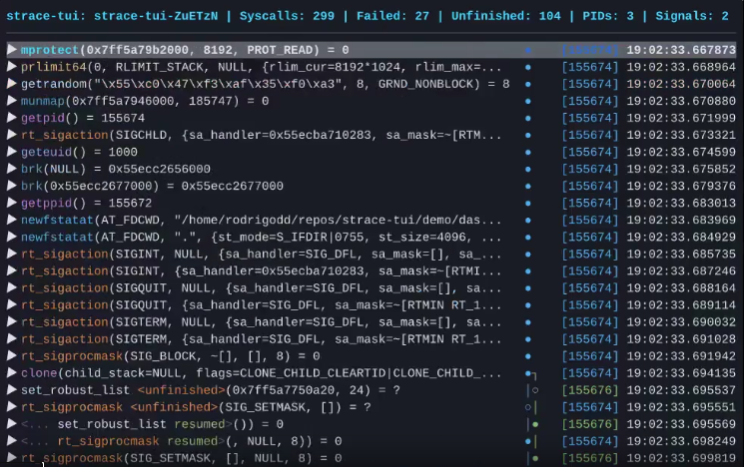Expand the prlimit64 syscall row
The image size is (744, 467).
point(12,67)
